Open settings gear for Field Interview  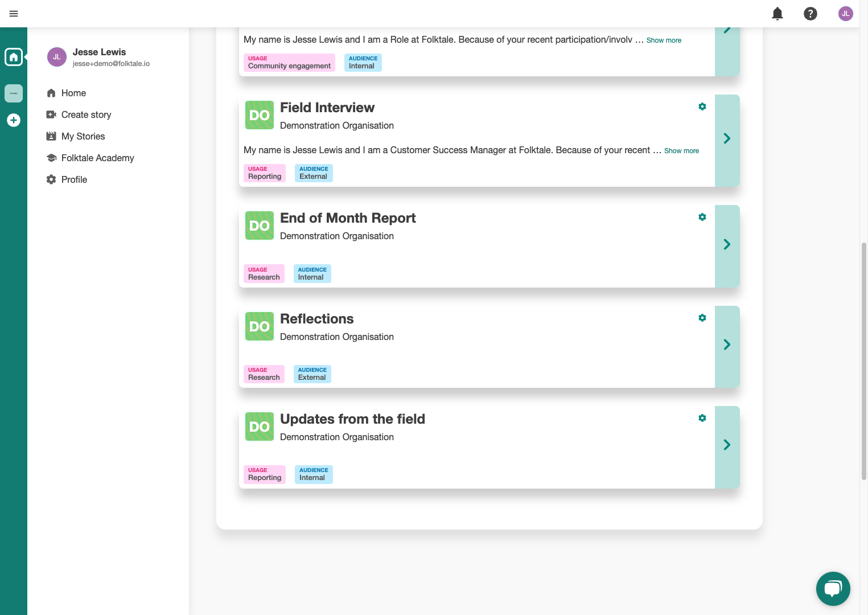[702, 106]
